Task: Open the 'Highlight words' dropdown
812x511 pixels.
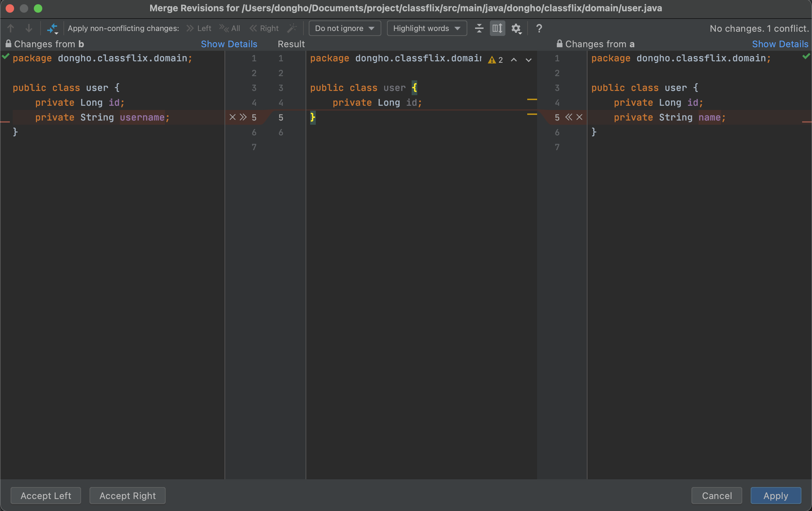Action: tap(426, 28)
